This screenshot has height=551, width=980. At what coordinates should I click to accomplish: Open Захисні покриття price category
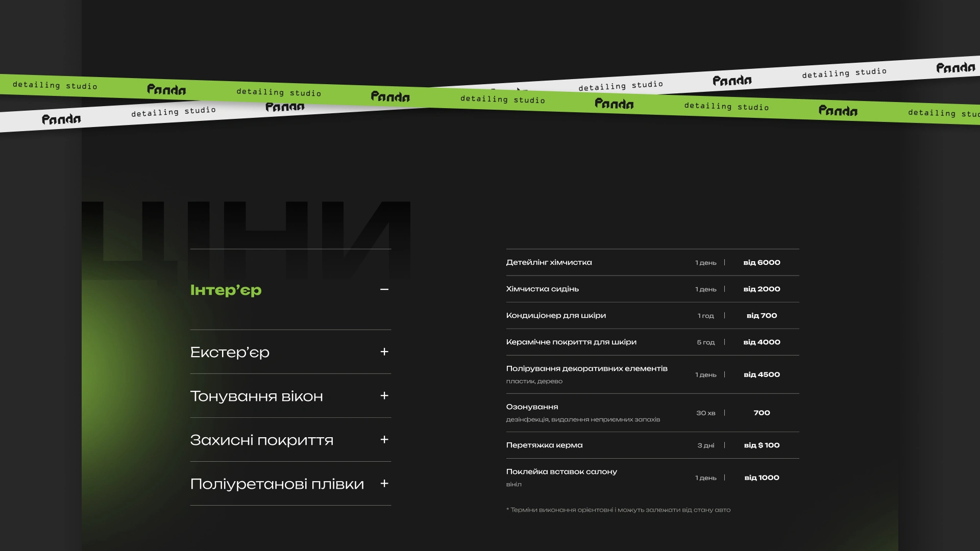pos(261,440)
